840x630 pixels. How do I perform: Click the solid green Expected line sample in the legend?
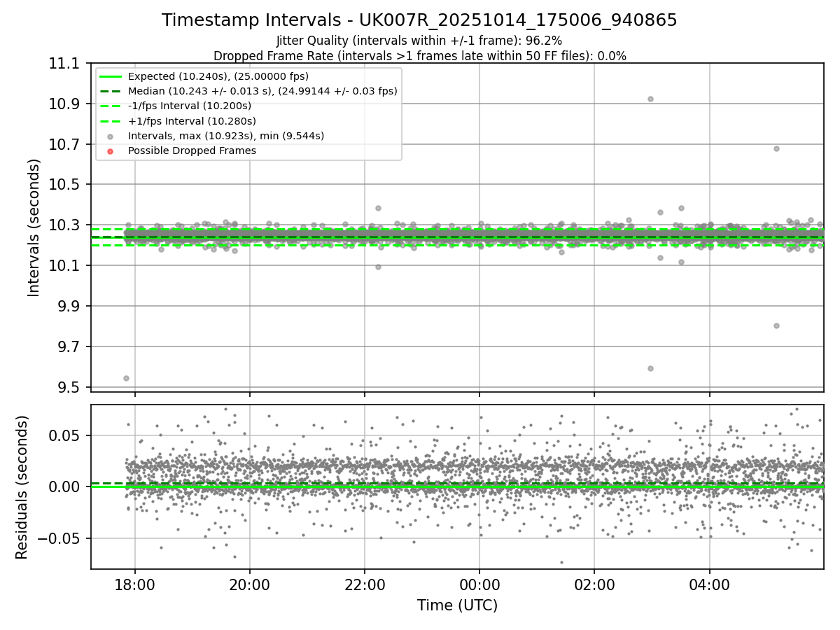tap(111, 76)
